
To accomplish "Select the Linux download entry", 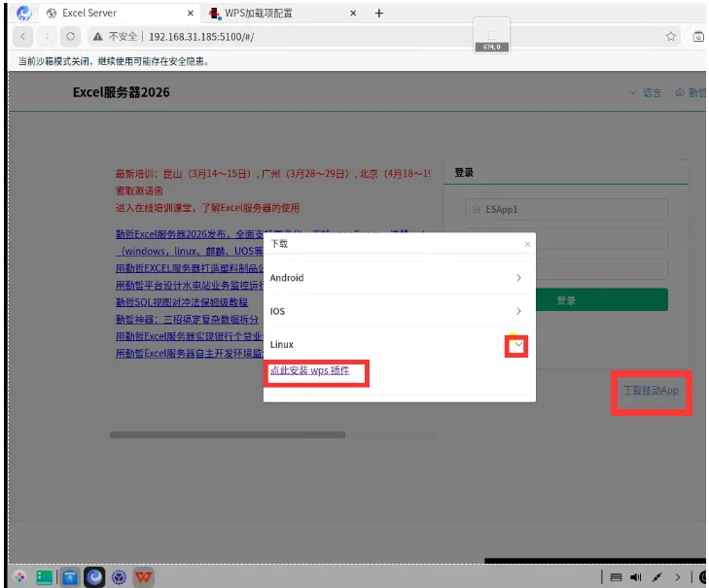I will [396, 344].
